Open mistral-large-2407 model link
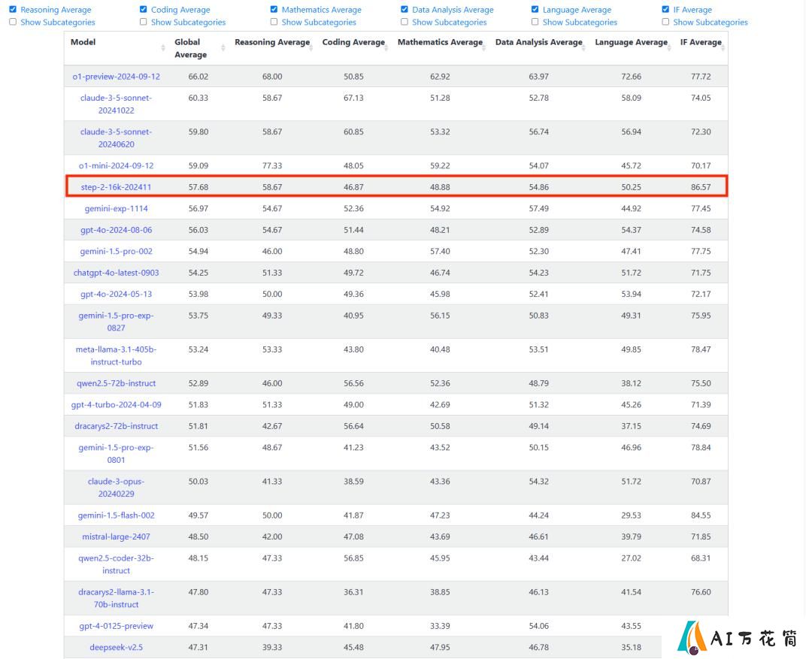This screenshot has width=812, height=659. click(116, 537)
